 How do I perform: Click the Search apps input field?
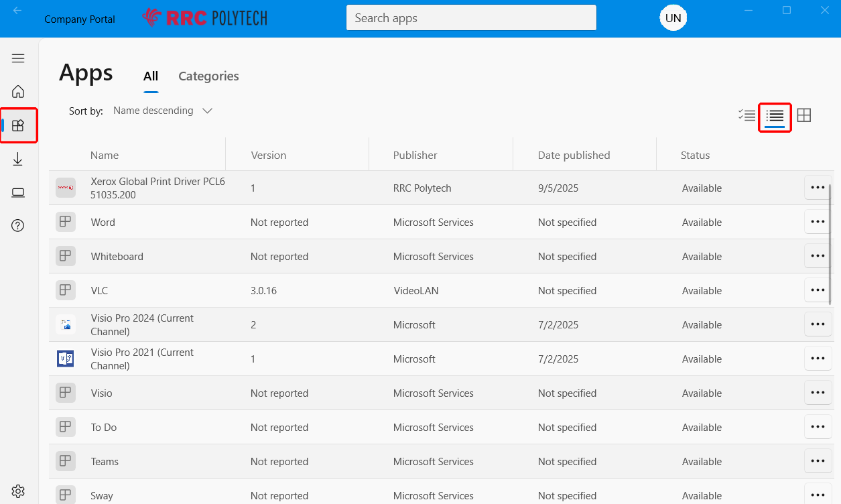[x=470, y=18]
